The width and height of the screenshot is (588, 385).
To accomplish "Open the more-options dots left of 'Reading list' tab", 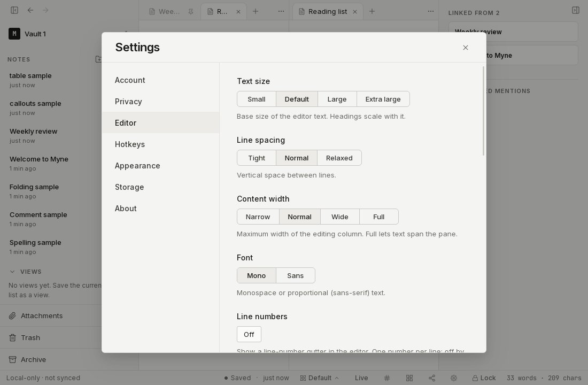I will click(281, 11).
